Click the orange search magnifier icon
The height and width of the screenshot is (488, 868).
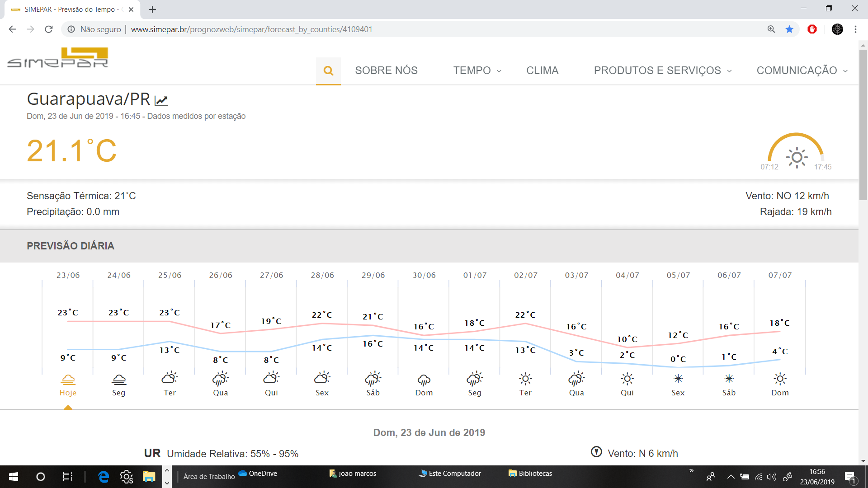pos(328,70)
